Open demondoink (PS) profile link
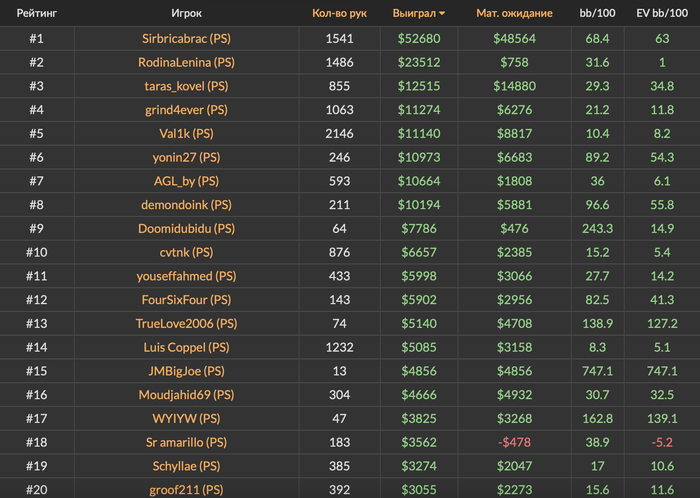The height and width of the screenshot is (498, 700). 186,205
